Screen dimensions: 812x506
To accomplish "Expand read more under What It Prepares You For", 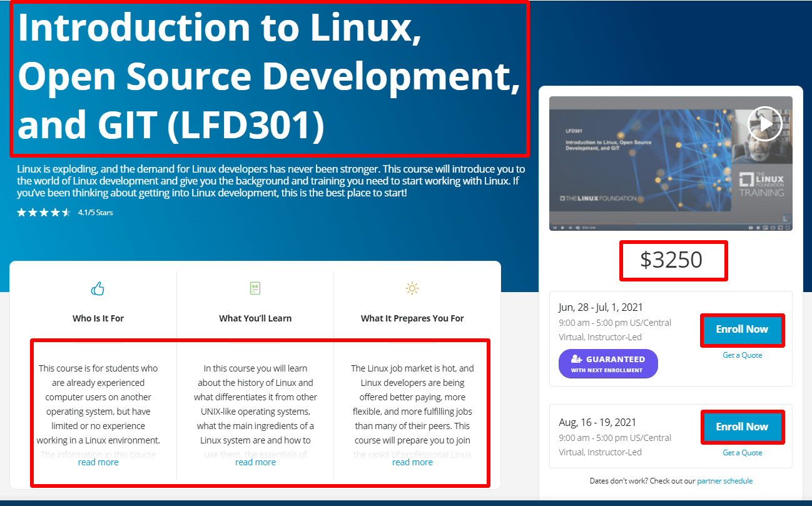I will point(412,462).
